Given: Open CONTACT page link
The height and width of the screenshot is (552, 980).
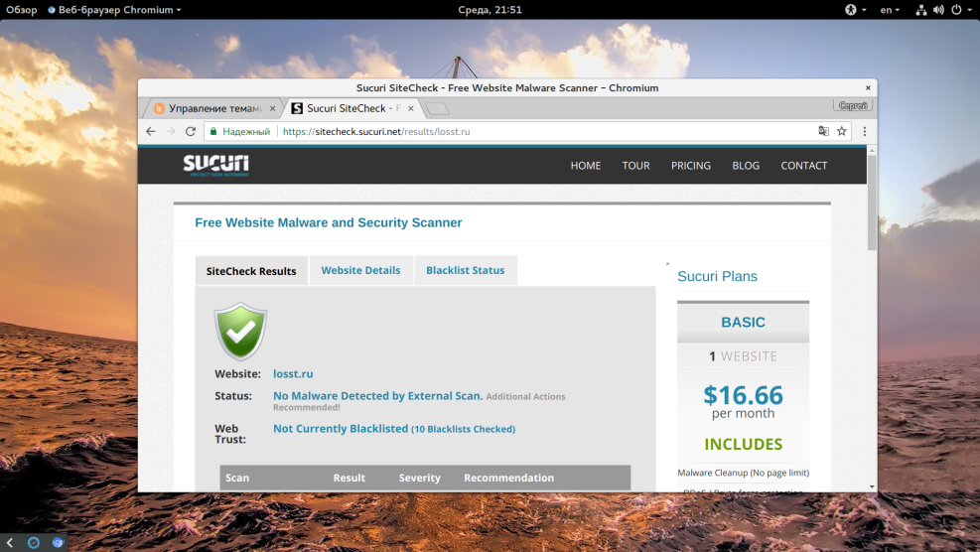Looking at the screenshot, I should click(803, 166).
